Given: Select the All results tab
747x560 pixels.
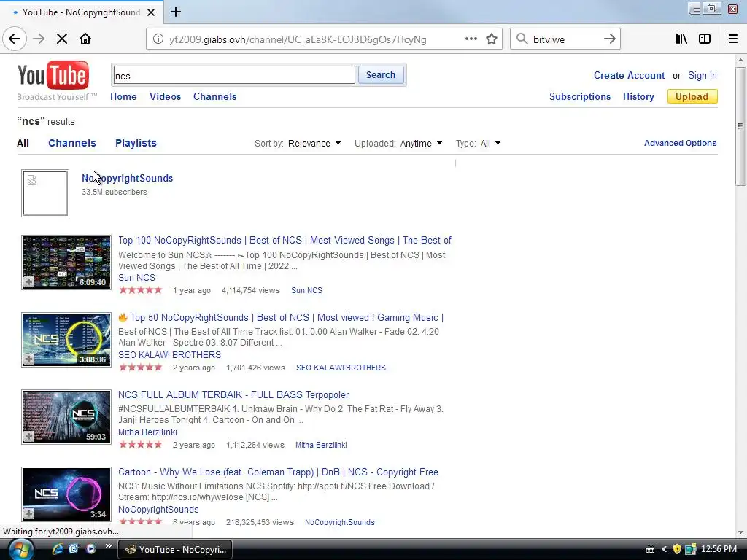Looking at the screenshot, I should tap(23, 144).
